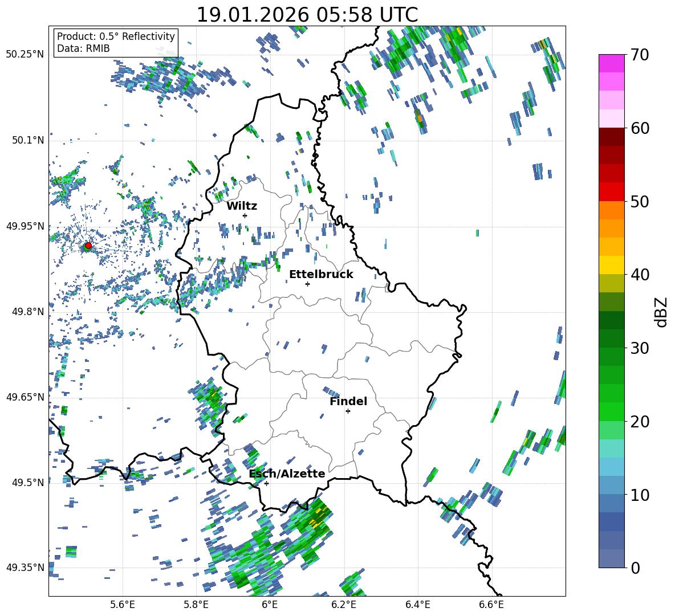Click the 49.35°N latitude label
This screenshot has width=675, height=616.
pyautogui.click(x=25, y=568)
